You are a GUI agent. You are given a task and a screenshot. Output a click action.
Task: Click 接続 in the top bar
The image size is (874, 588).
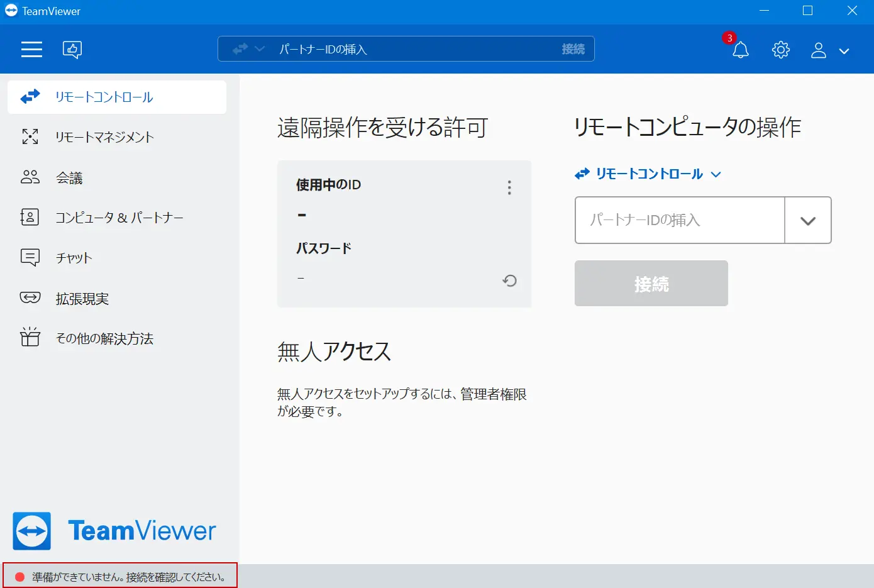(573, 49)
